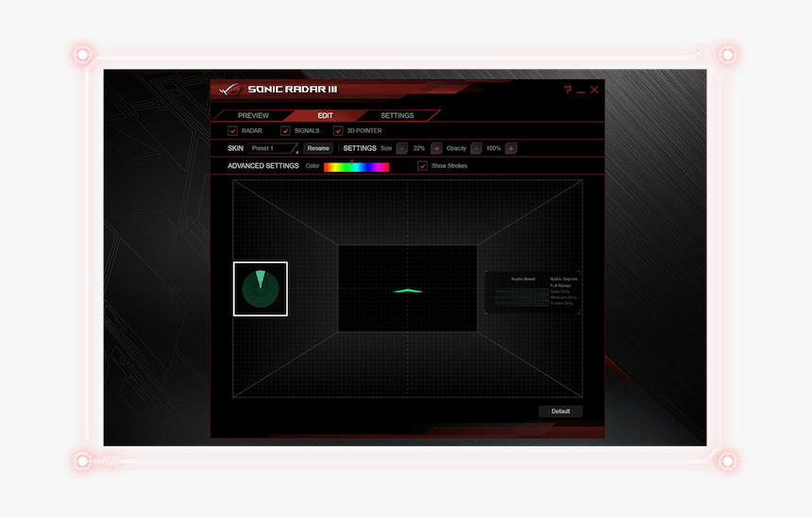Turn off Show Strokes checkbox
The height and width of the screenshot is (517, 812).
coord(423,166)
